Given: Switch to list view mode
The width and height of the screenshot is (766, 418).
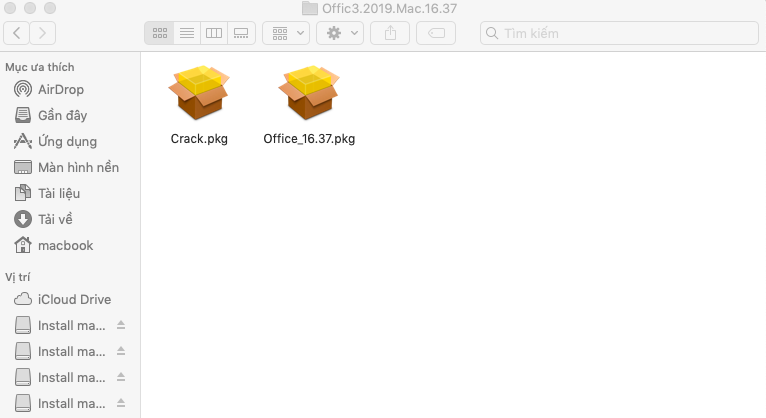Looking at the screenshot, I should coord(187,33).
